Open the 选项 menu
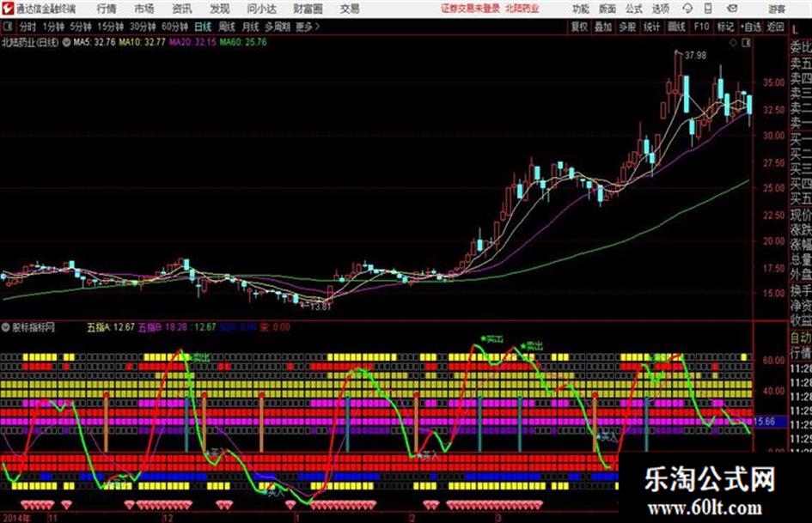The height and width of the screenshot is (523, 812). click(x=660, y=9)
